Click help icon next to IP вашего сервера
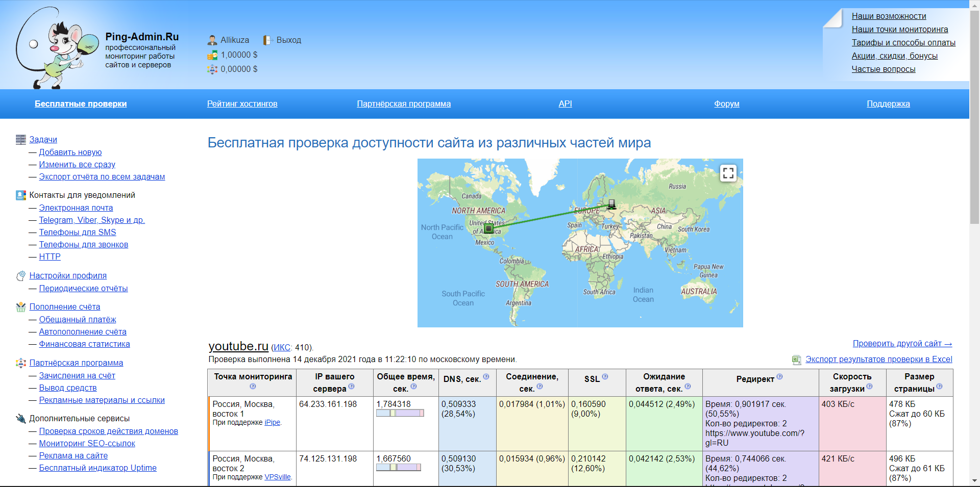Viewport: 980px width, 487px height. click(351, 387)
